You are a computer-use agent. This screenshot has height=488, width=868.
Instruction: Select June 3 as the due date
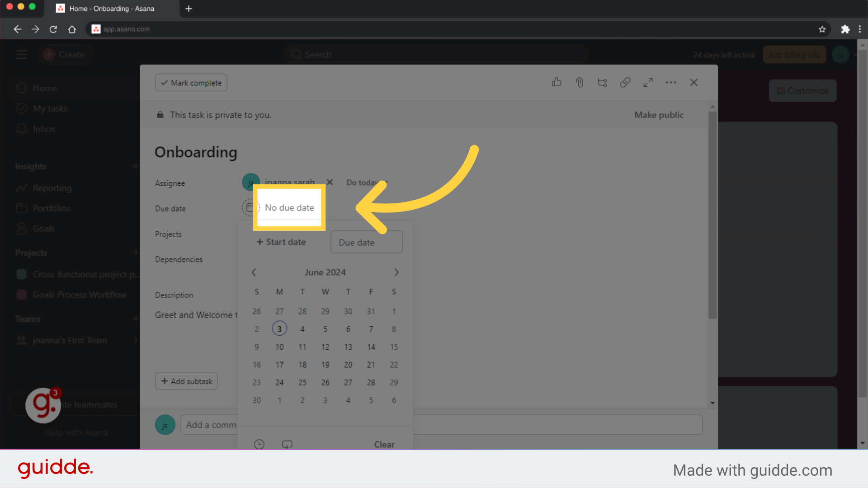tap(279, 328)
